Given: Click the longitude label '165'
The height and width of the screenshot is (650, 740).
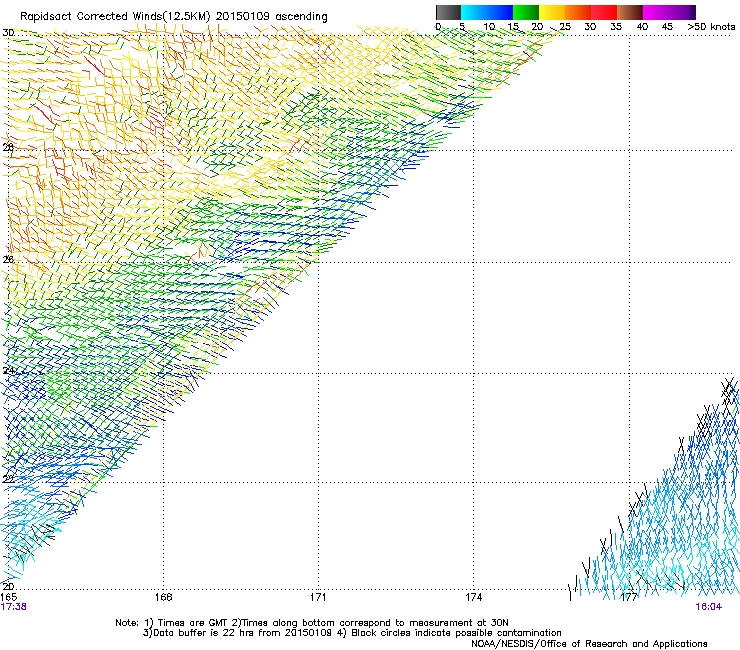Looking at the screenshot, I should coord(9,597).
